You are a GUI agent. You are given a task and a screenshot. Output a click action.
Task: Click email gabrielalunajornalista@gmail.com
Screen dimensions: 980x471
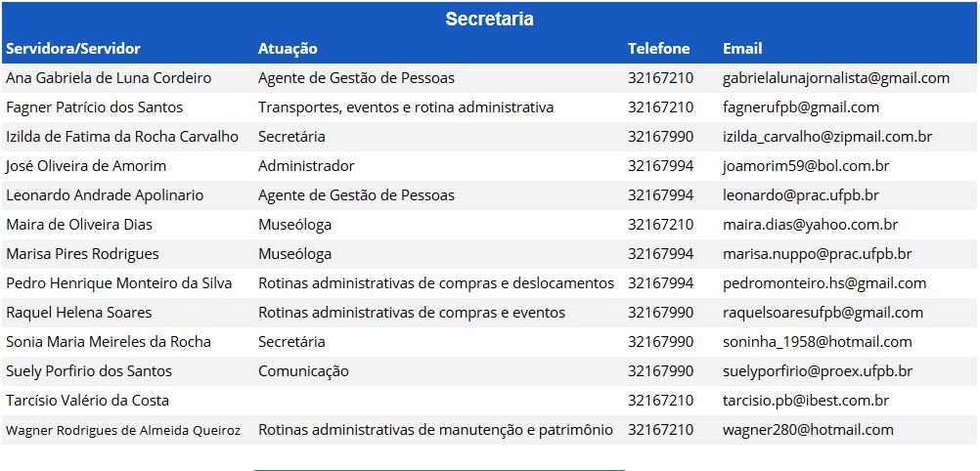point(836,78)
